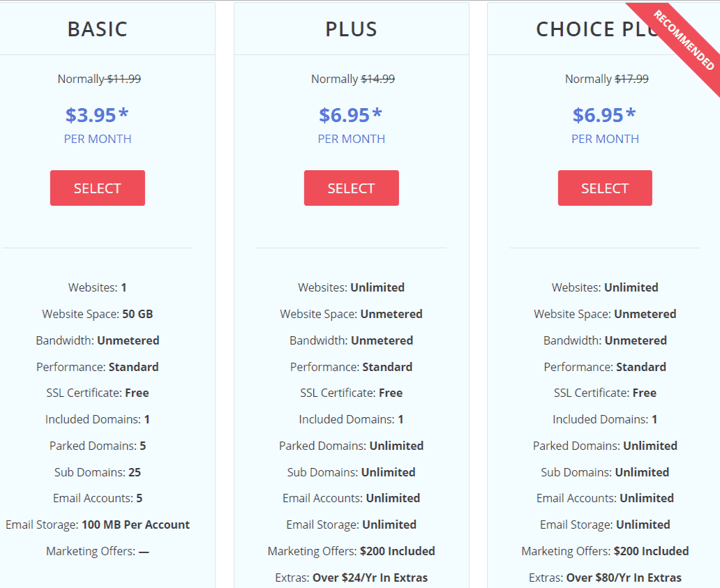Click the BASIC plan heading

pyautogui.click(x=98, y=29)
